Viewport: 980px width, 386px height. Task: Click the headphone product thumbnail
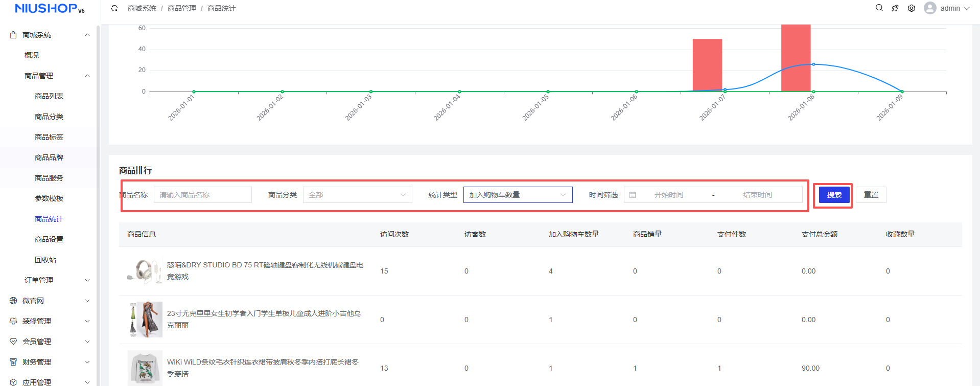(x=145, y=271)
